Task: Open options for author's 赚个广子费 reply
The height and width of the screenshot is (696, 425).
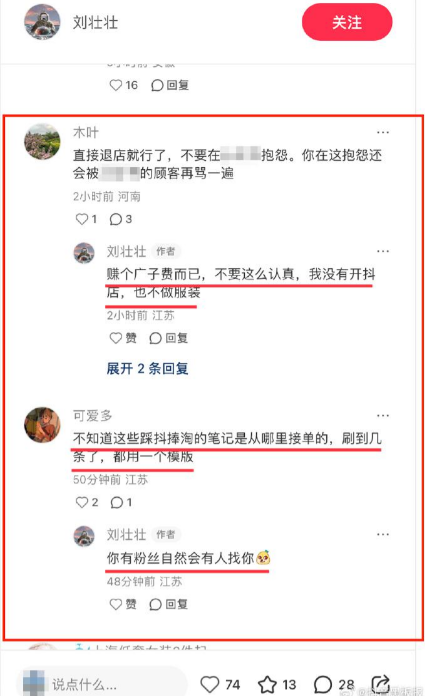Action: [x=383, y=251]
